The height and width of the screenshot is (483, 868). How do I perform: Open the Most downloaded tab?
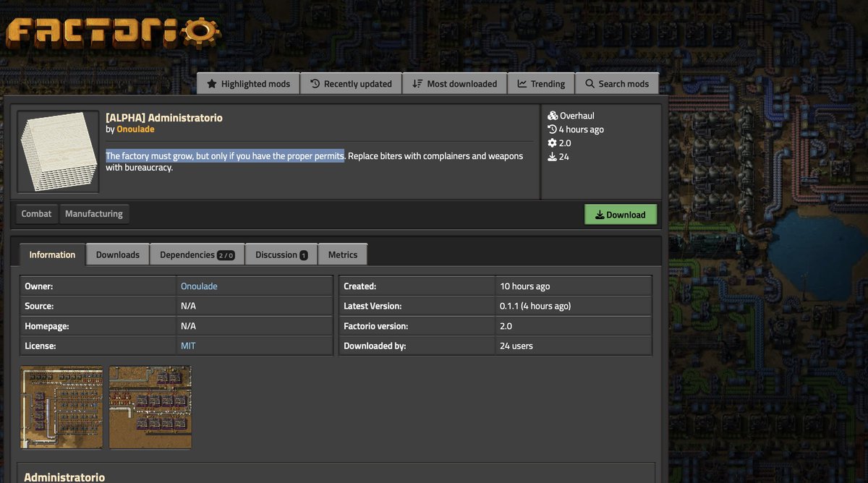click(454, 84)
